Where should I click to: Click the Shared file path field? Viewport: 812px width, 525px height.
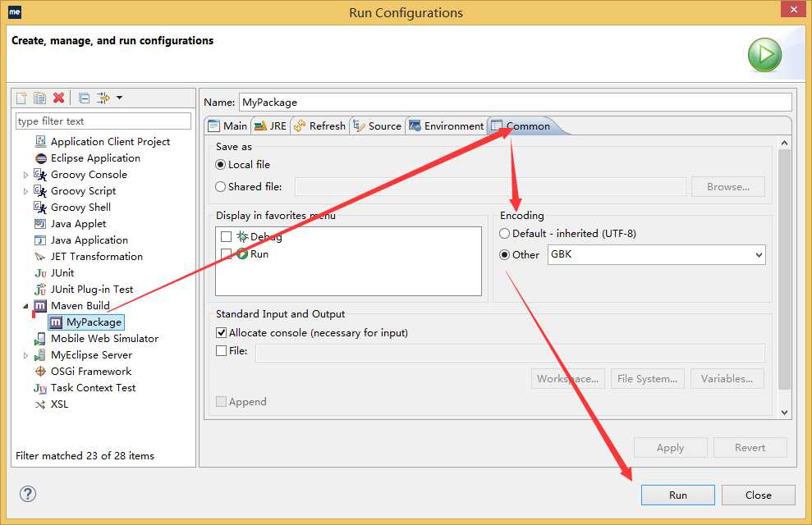(x=490, y=187)
